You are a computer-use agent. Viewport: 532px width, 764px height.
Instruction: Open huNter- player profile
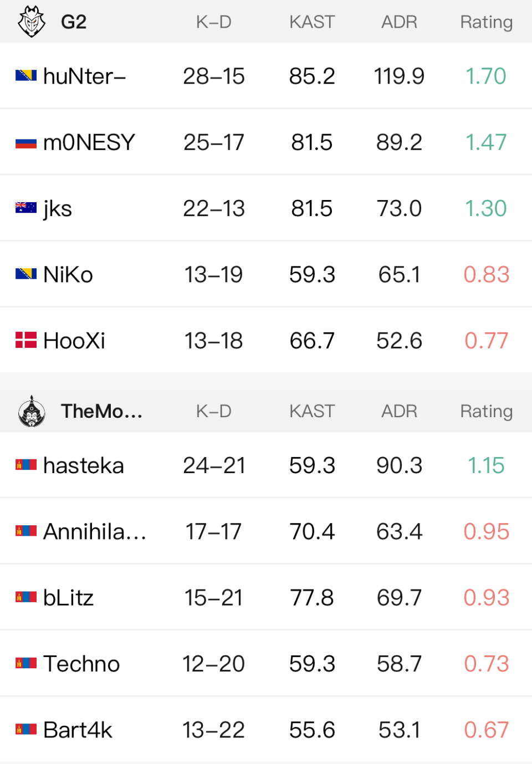(x=84, y=76)
